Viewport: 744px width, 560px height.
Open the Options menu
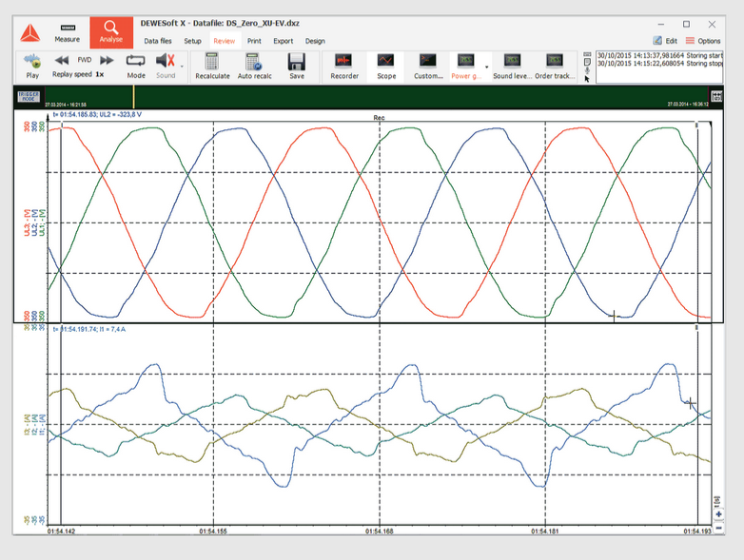[x=703, y=41]
